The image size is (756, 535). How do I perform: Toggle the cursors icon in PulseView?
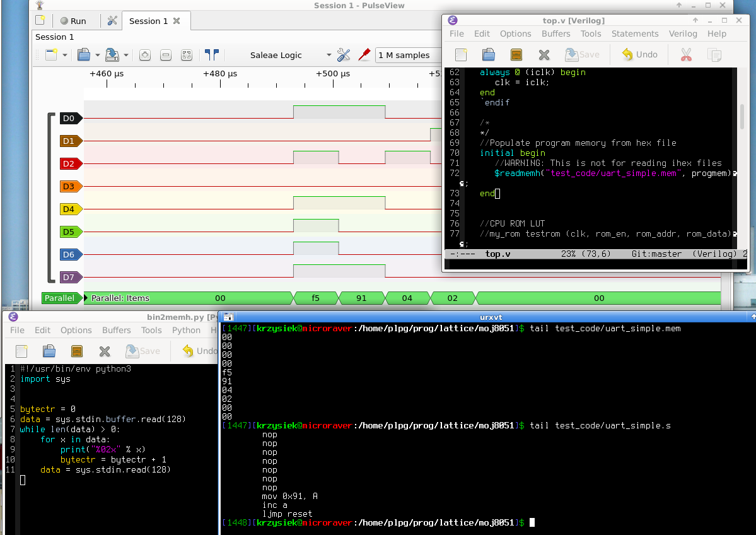pyautogui.click(x=212, y=56)
